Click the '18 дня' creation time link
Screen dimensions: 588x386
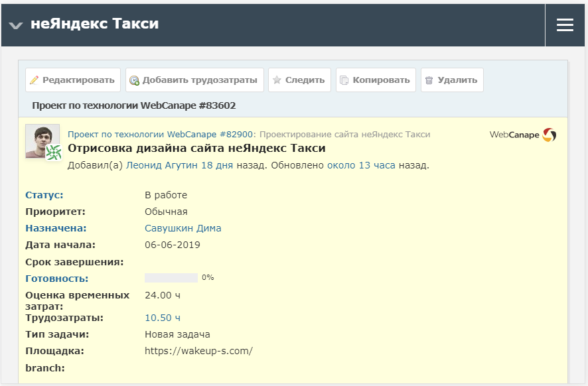tap(217, 165)
